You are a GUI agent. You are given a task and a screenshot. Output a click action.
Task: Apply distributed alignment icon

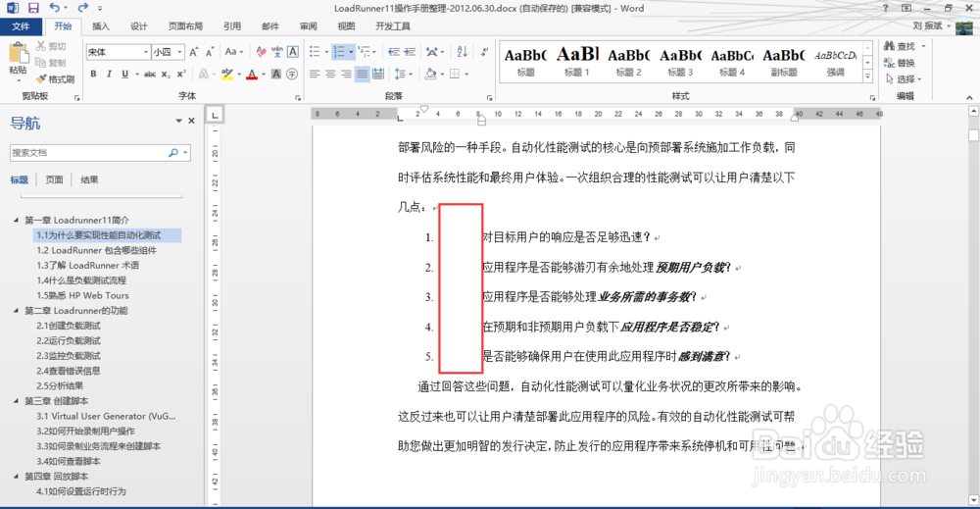378,75
